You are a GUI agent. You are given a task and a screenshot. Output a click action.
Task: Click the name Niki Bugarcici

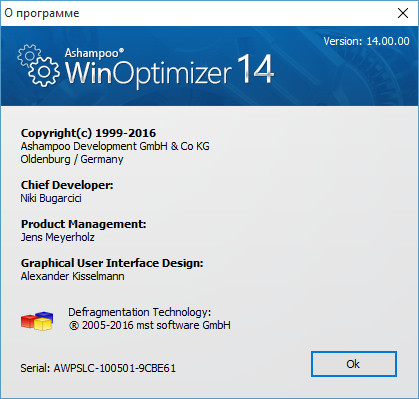(51, 198)
